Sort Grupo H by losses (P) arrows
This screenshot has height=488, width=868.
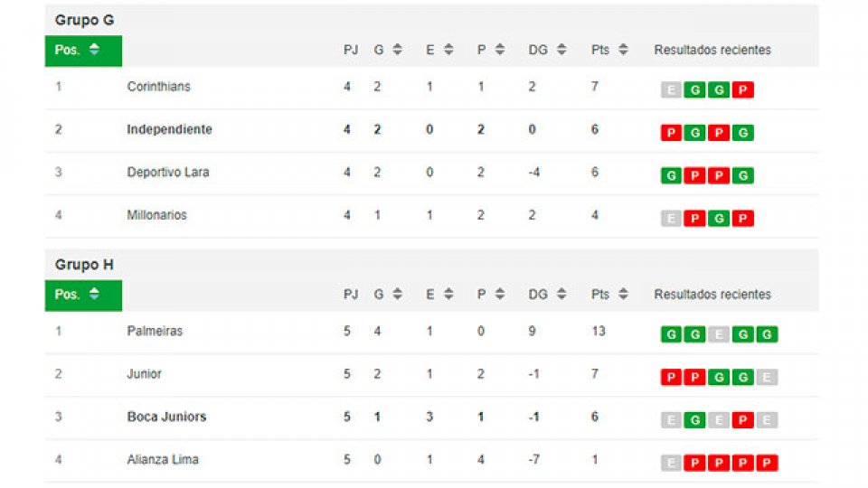500,295
